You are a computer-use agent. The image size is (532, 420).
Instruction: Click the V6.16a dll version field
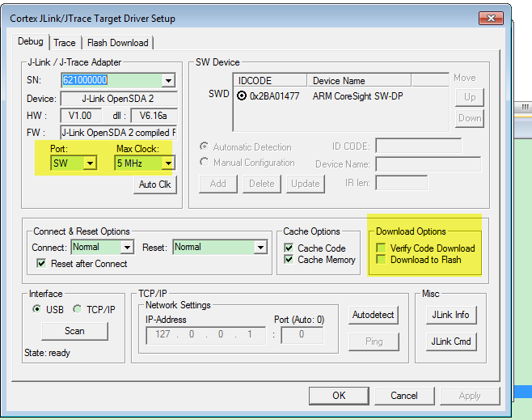[x=154, y=116]
